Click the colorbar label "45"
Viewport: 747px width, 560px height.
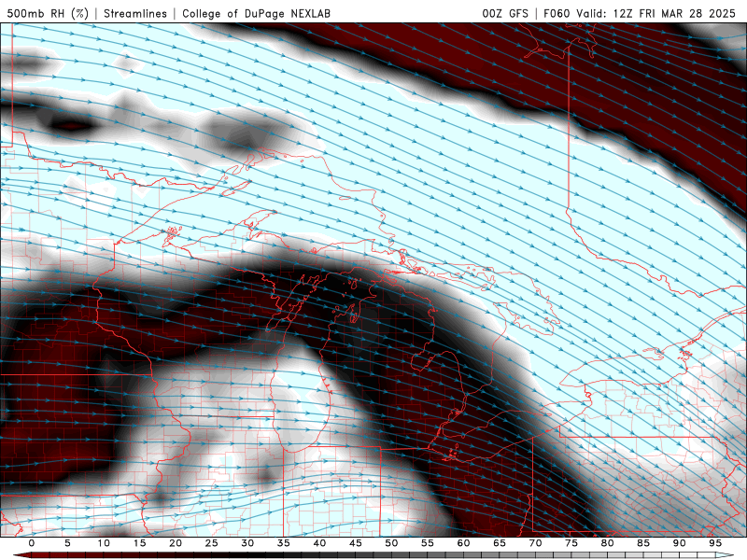pos(356,543)
